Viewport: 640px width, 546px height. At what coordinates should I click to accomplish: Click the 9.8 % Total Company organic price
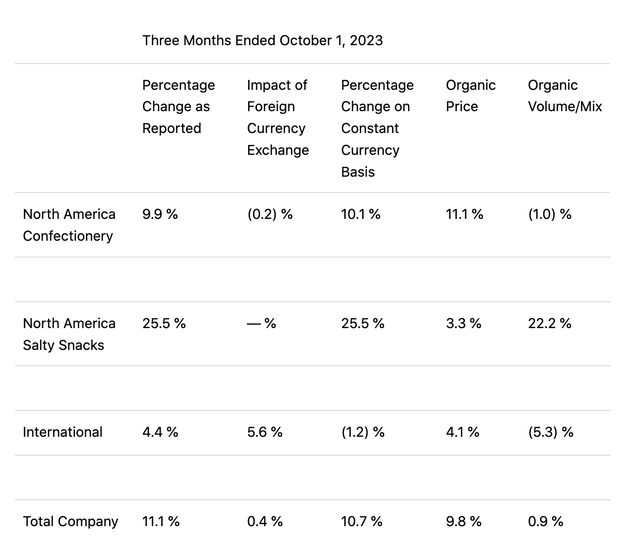pyautogui.click(x=464, y=521)
